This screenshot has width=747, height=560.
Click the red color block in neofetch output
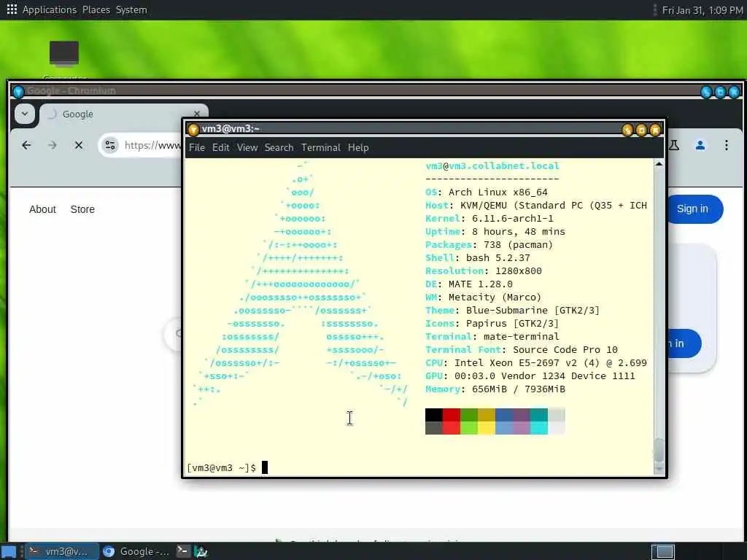(452, 415)
